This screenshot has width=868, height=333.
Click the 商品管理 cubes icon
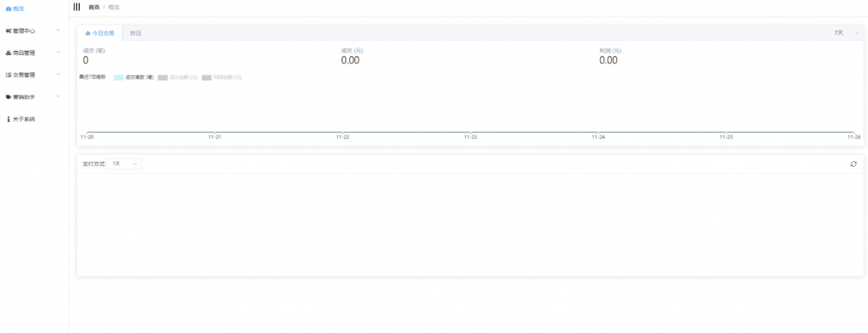[8, 53]
